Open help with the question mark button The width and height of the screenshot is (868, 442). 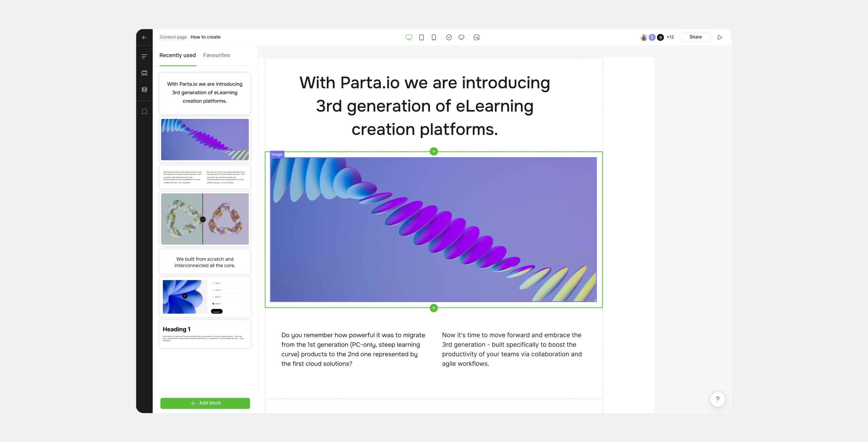(x=718, y=399)
